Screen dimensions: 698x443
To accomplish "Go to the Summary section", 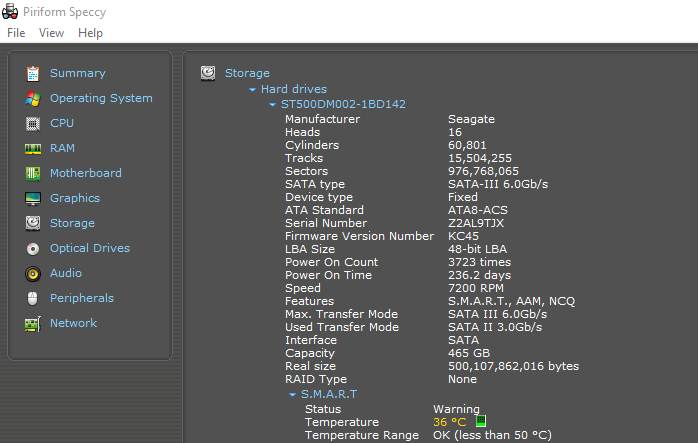I will coord(78,73).
